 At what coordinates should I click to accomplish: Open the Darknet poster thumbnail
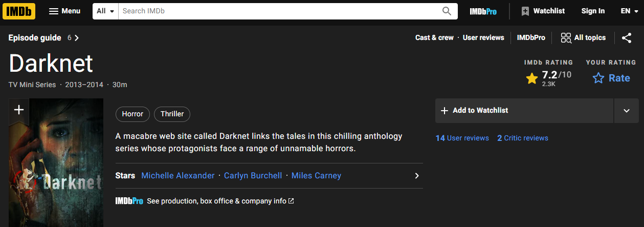(x=56, y=163)
